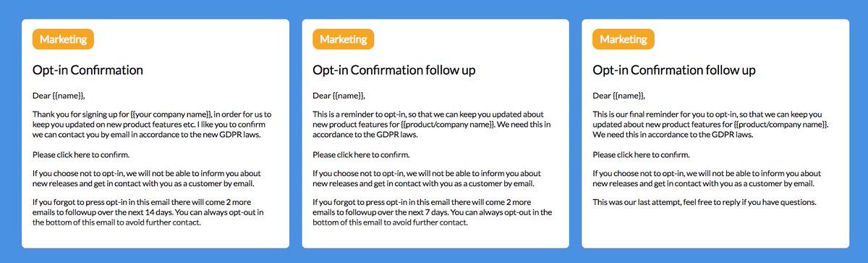Click the "This is a reminder to opt-in" paragraph
Image resolution: width=868 pixels, height=263 pixels.
pyautogui.click(x=431, y=125)
